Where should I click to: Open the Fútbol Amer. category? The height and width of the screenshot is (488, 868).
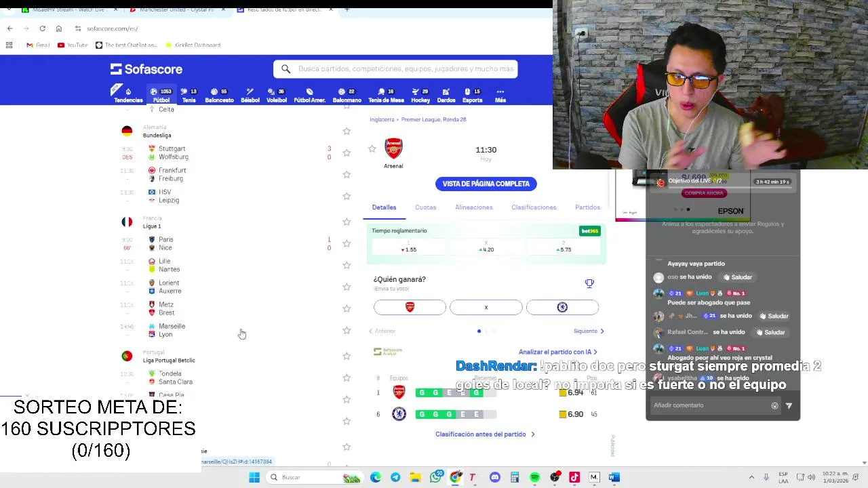point(309,96)
